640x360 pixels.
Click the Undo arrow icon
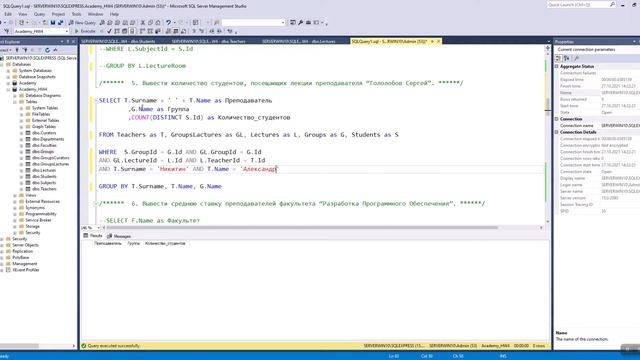coord(168,22)
